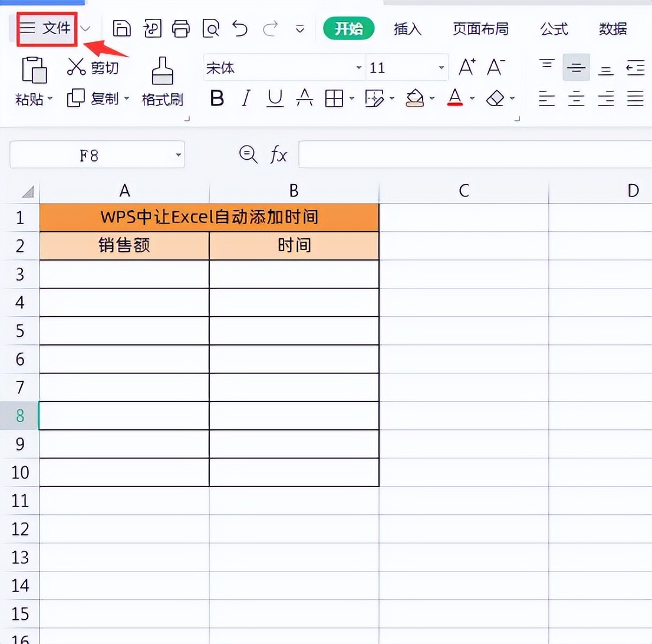Expand the arrow next to 文件
This screenshot has width=652, height=644.
pos(85,29)
